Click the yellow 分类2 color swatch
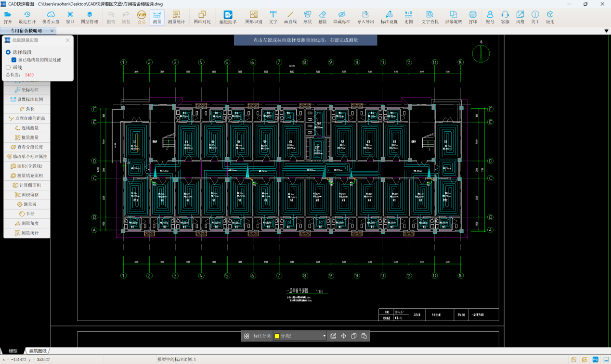611x364 pixels. (277, 336)
